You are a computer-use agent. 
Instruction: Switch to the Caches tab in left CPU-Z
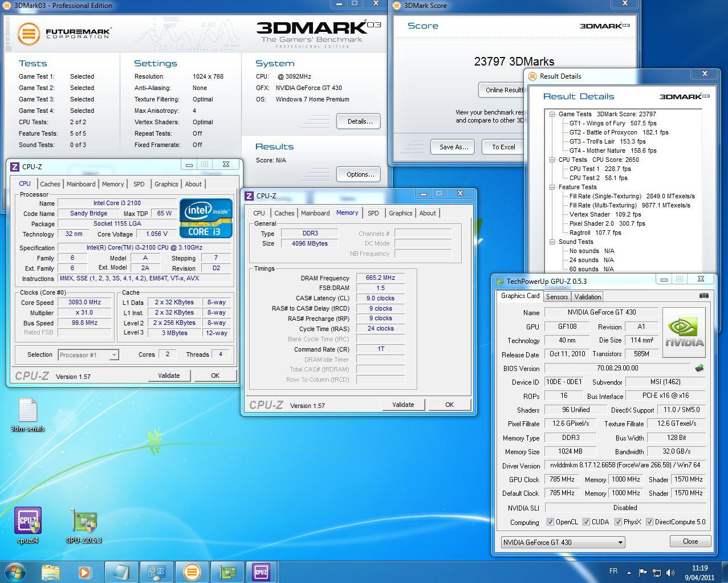pos(50,184)
